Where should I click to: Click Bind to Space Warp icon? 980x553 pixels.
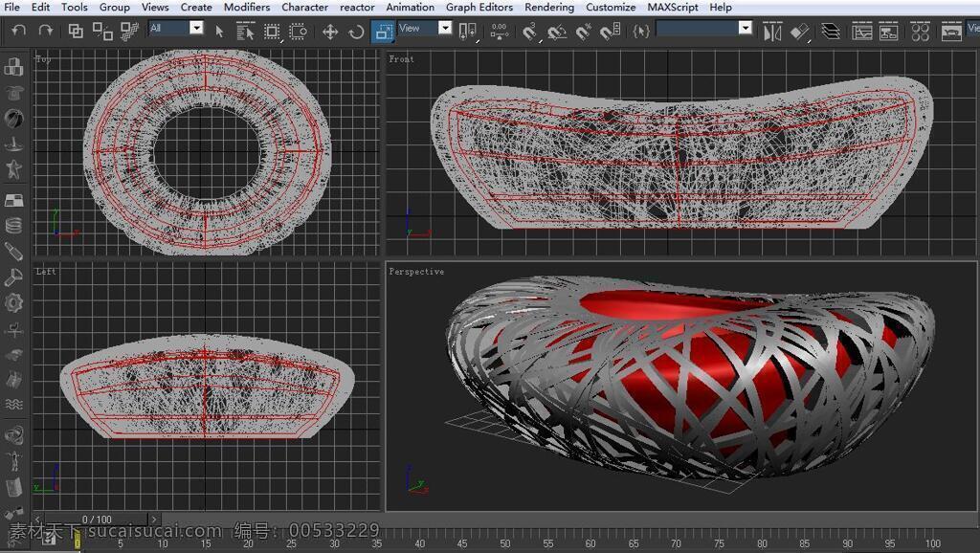coord(129,31)
